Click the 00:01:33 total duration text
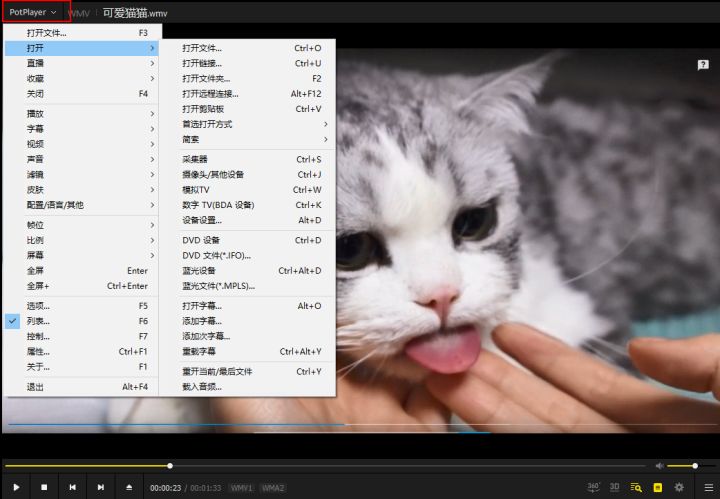Screen dimensions: 720x499 pyautogui.click(x=206, y=488)
